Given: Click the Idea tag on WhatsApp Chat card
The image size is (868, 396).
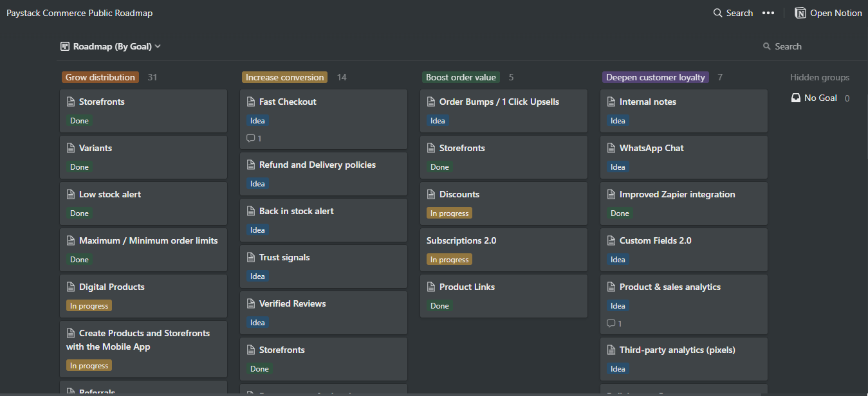Looking at the screenshot, I should (x=618, y=166).
